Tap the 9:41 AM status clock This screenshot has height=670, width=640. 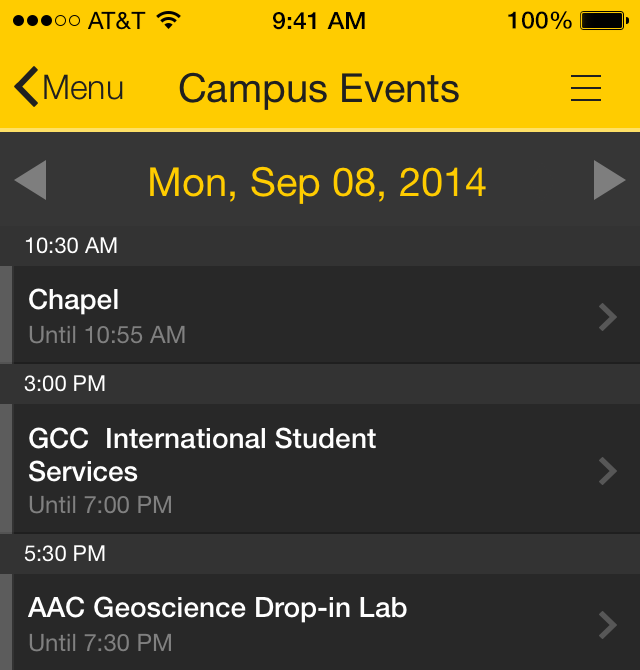tap(319, 21)
